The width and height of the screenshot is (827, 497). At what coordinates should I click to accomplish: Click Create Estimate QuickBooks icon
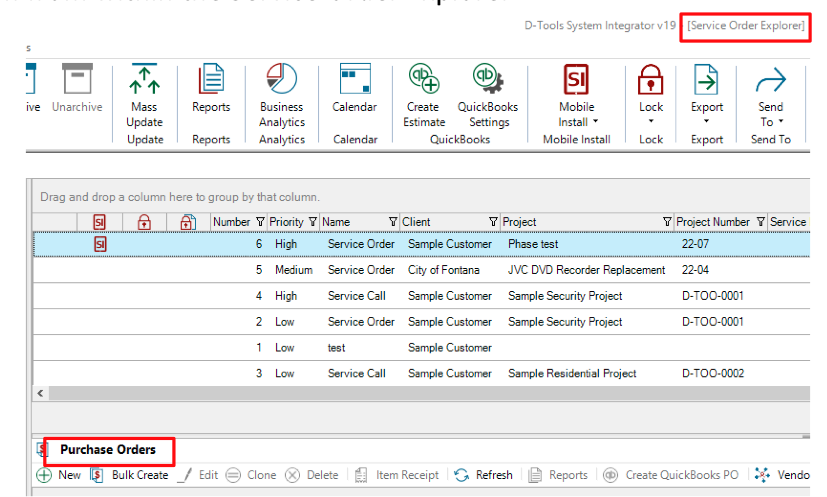[424, 78]
